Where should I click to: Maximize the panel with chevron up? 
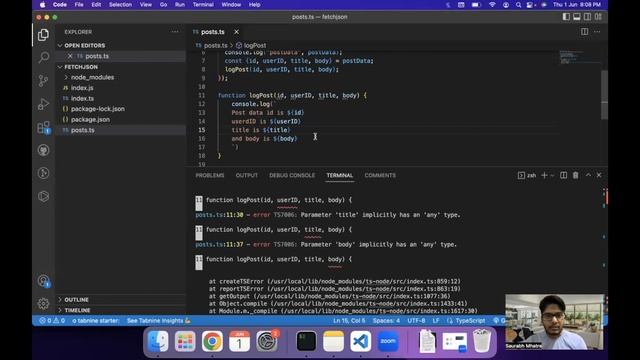[x=588, y=175]
